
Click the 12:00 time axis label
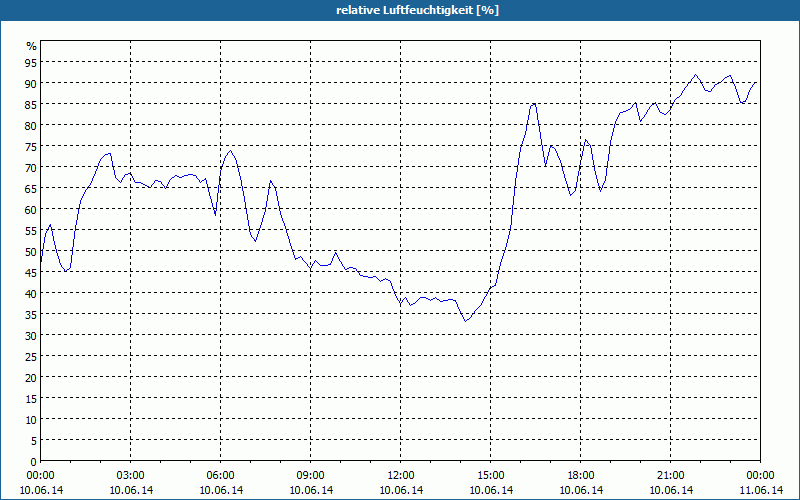coord(401,476)
